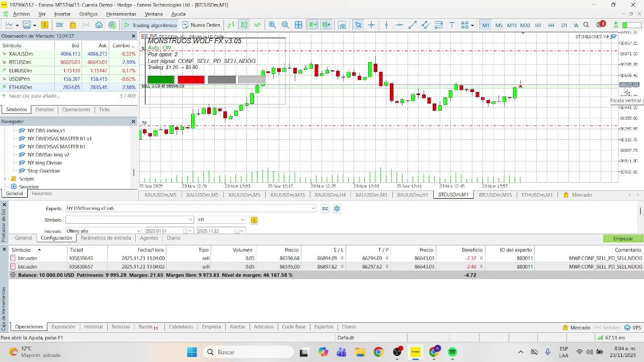Switch chart timeframe to H1
The width and height of the screenshot is (644, 362).
[x=538, y=25]
